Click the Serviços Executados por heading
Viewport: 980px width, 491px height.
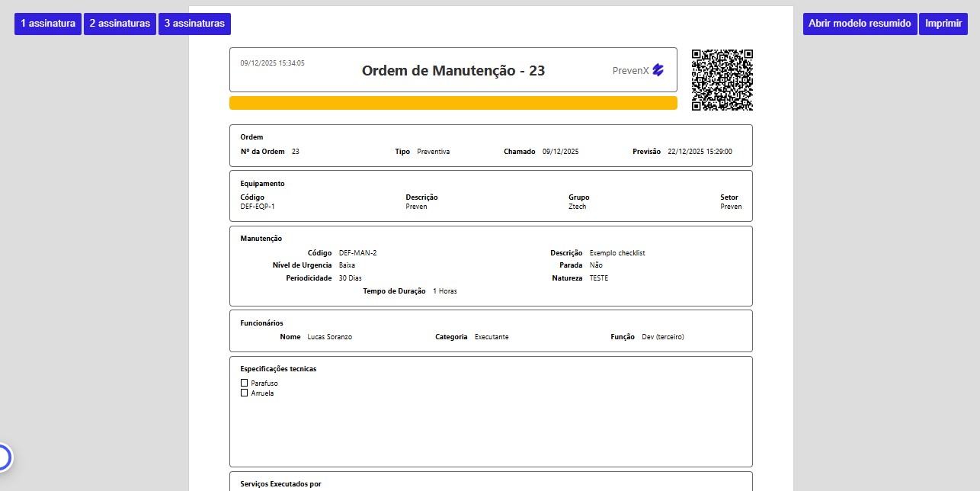[x=280, y=484]
